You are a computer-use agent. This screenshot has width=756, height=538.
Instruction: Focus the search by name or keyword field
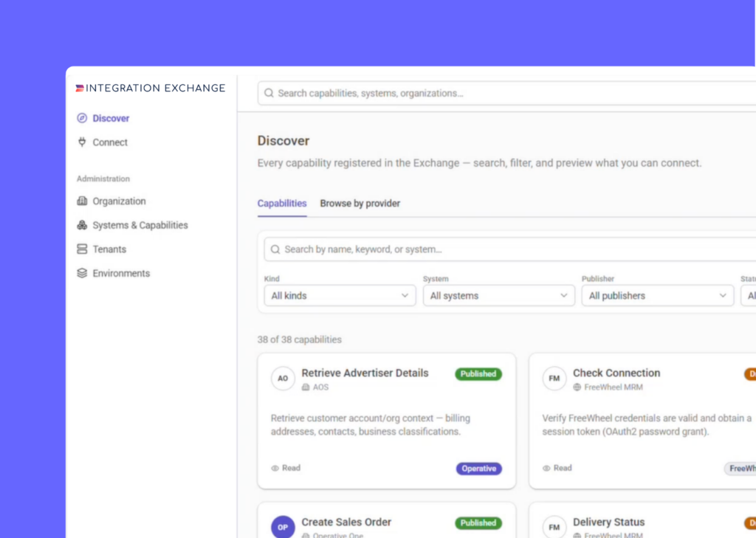510,249
